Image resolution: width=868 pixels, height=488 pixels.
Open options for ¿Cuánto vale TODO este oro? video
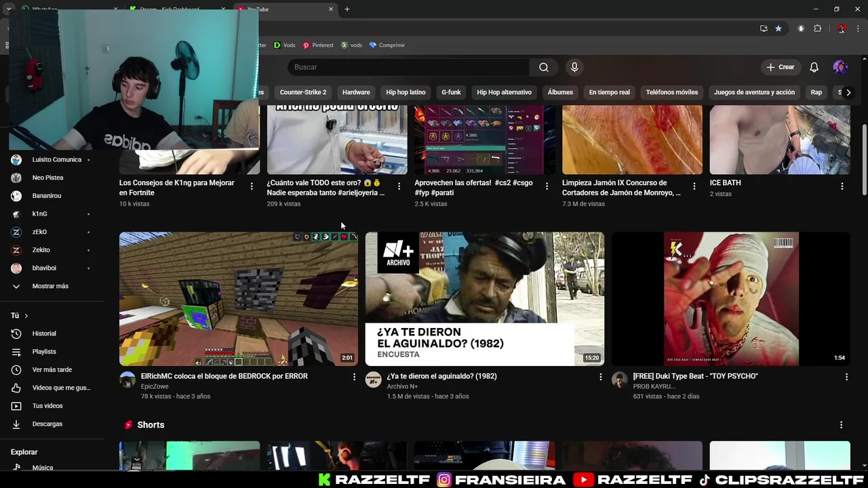click(x=399, y=186)
